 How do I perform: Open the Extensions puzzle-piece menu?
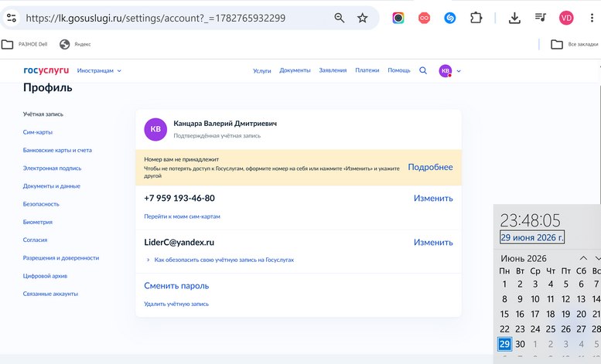(x=476, y=18)
